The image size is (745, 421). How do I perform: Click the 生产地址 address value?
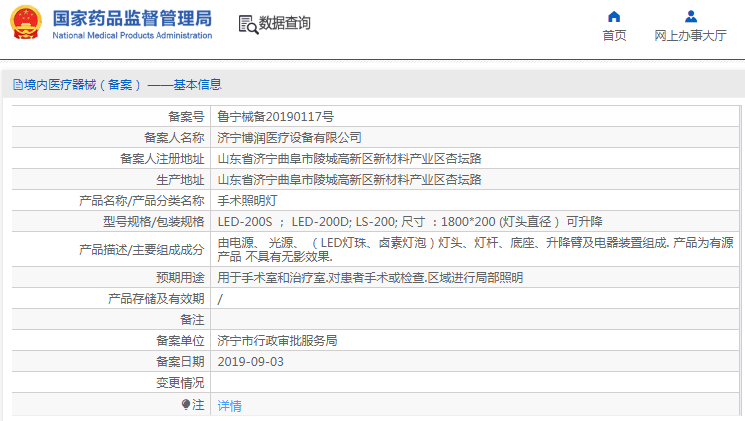point(349,180)
